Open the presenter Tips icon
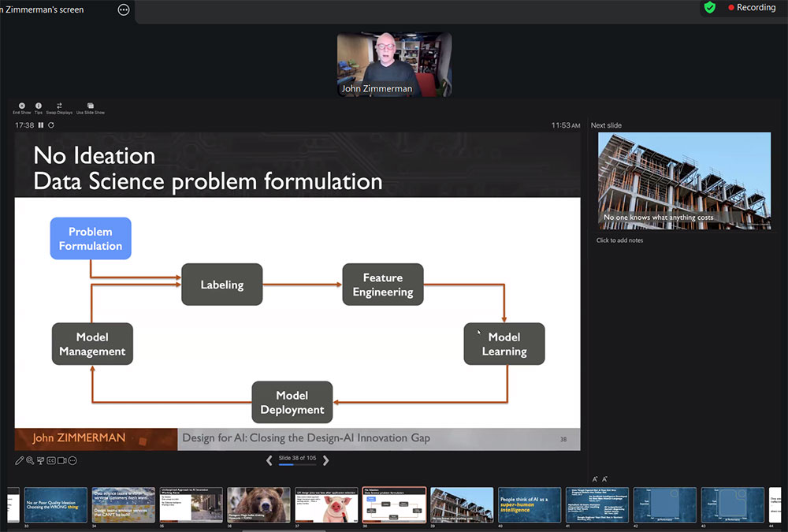Image resolution: width=788 pixels, height=532 pixels. [39, 107]
